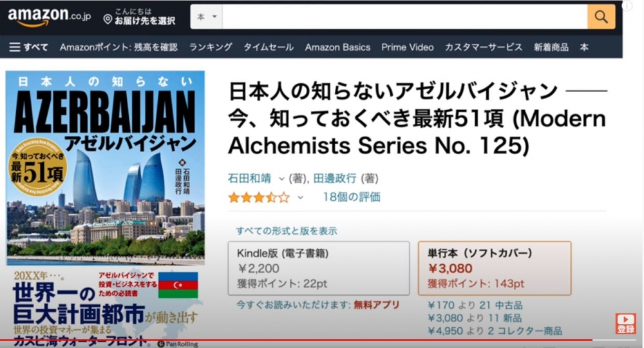Go to Prime Video in nav bar

[408, 47]
